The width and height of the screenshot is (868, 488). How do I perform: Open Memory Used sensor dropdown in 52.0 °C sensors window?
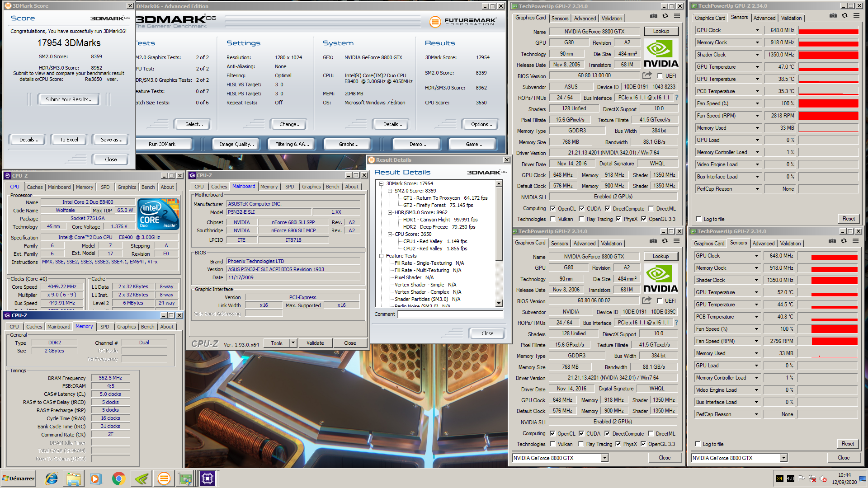point(756,353)
